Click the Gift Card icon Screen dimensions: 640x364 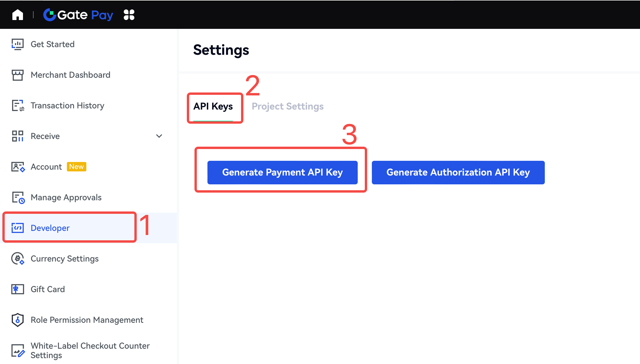tap(18, 289)
